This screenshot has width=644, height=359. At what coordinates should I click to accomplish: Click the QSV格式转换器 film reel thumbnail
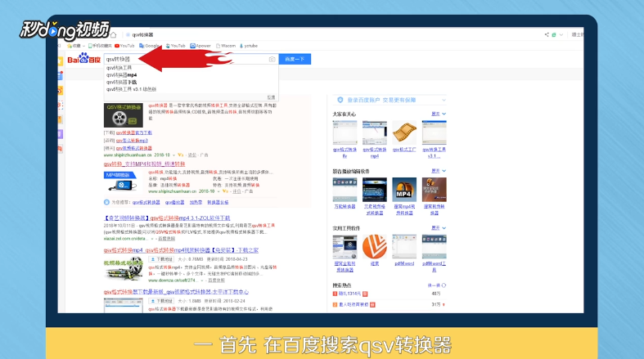[124, 115]
